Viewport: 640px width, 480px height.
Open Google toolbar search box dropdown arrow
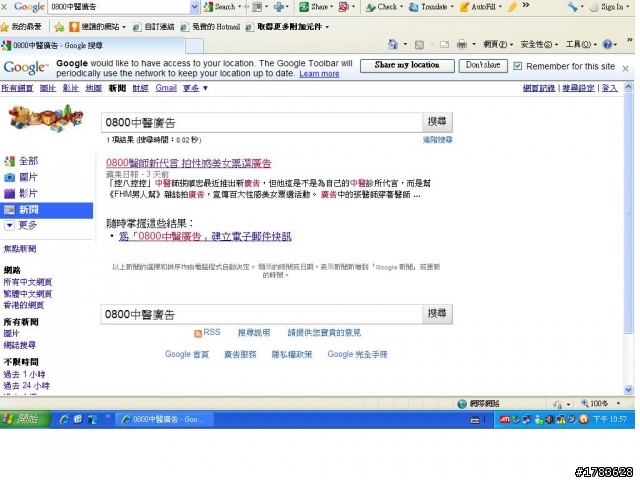click(194, 7)
